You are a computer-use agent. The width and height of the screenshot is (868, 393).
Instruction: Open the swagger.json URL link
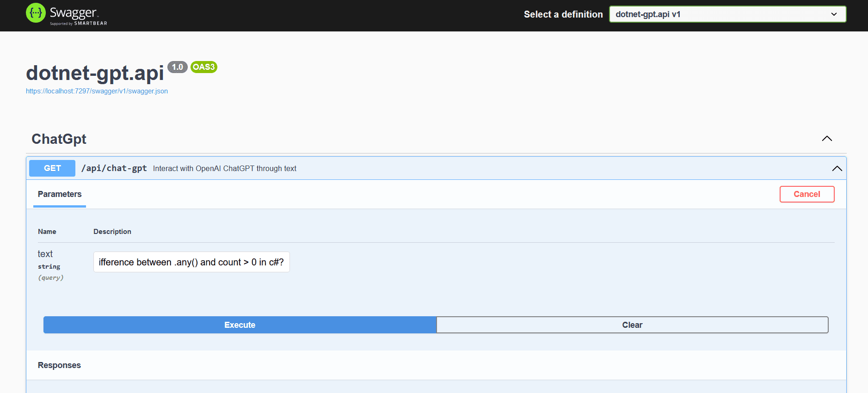coord(97,91)
